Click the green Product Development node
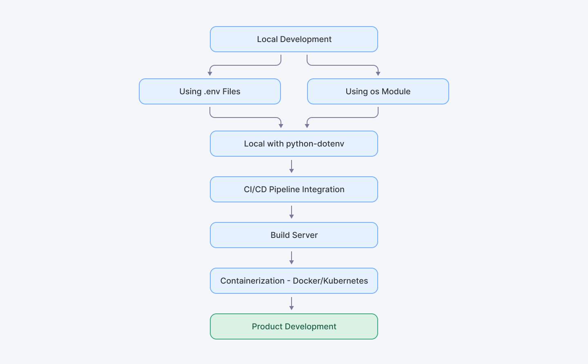The height and width of the screenshot is (364, 588). 294,326
